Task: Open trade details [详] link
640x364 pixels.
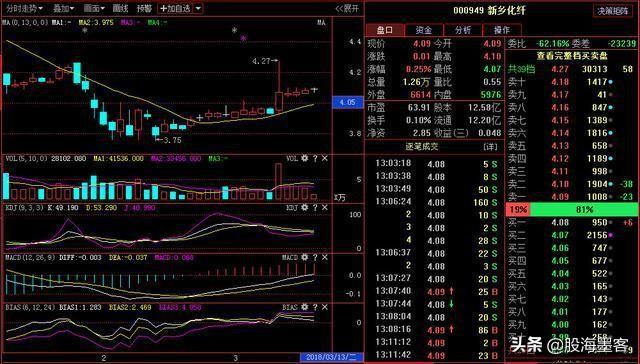Action: click(x=490, y=146)
